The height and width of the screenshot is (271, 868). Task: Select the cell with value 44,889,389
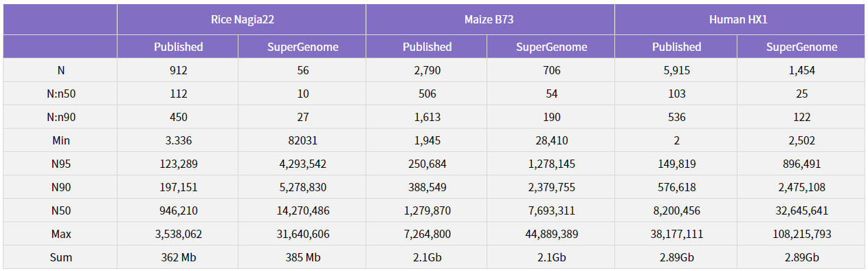point(551,234)
